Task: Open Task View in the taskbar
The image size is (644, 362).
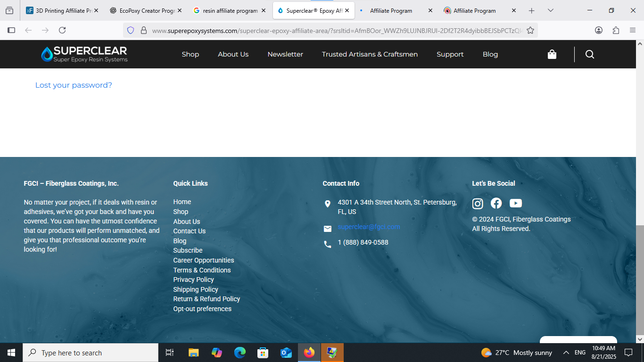Action: click(170, 353)
